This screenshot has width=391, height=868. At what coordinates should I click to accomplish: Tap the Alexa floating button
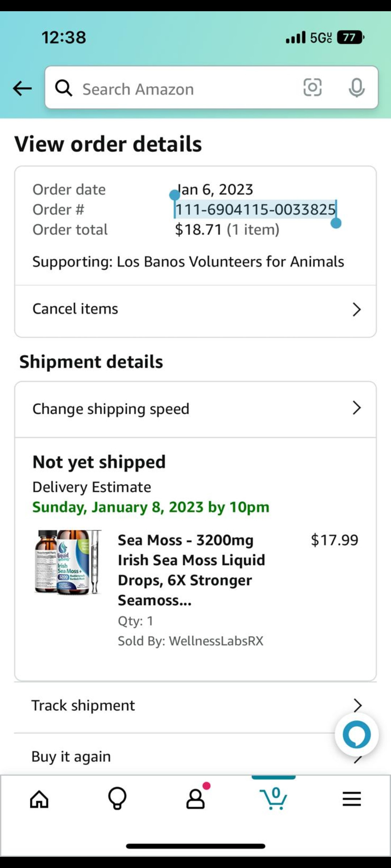pyautogui.click(x=357, y=735)
